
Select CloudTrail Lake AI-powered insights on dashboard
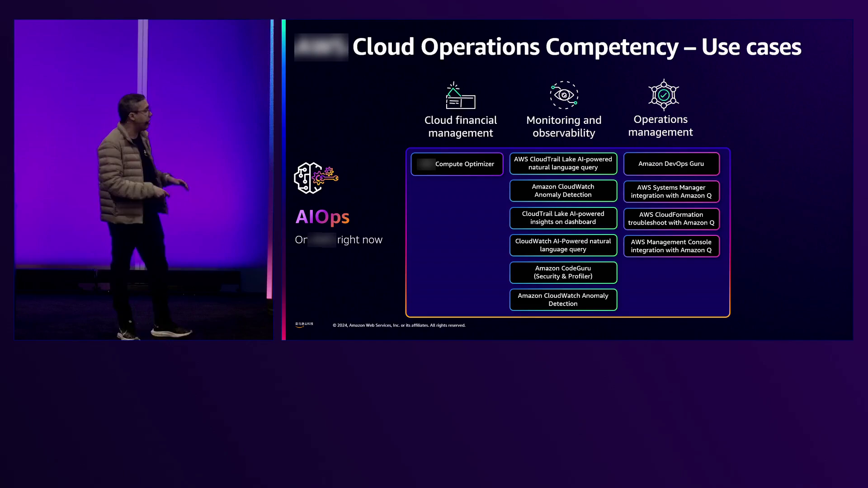563,218
